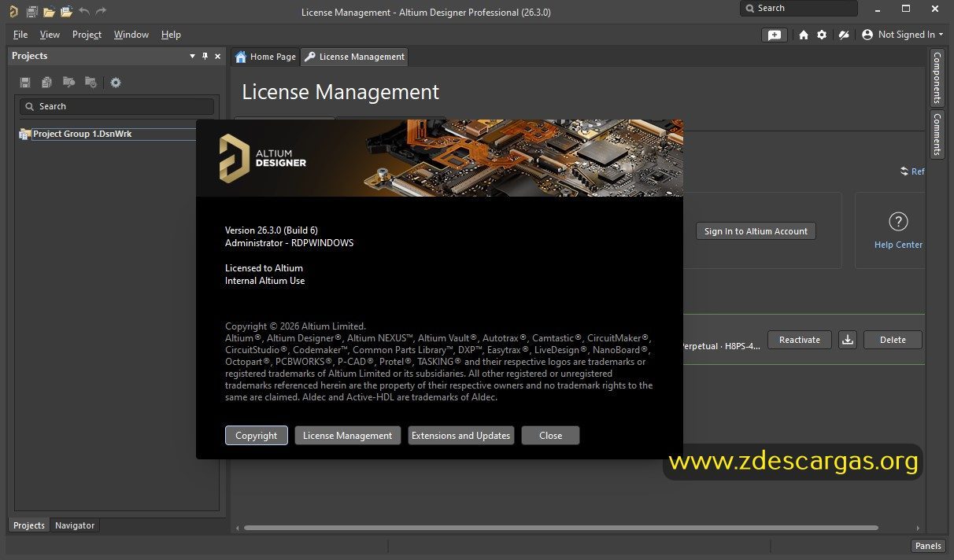Open the View menu
The width and height of the screenshot is (954, 560).
click(x=50, y=35)
